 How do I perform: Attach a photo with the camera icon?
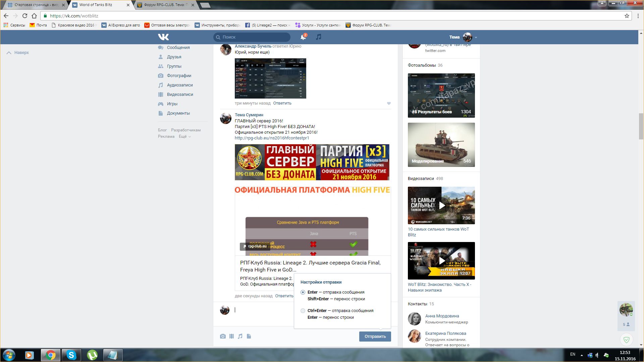pyautogui.click(x=223, y=336)
